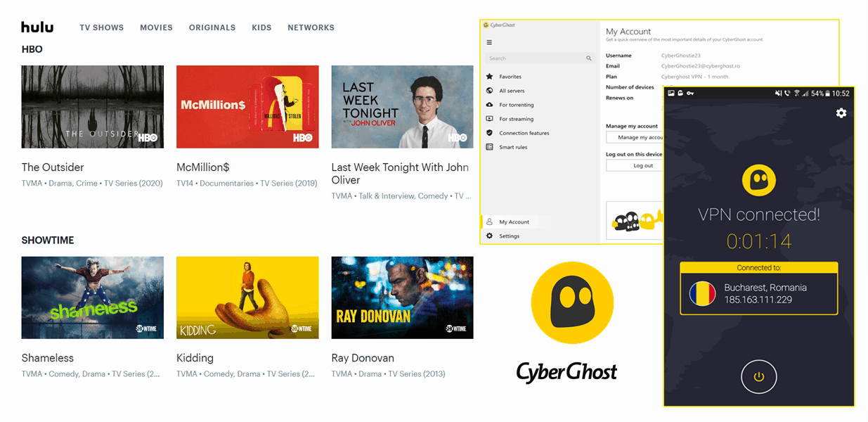The image size is (868, 422).
Task: Select 'For streaming' label
Action: click(517, 119)
